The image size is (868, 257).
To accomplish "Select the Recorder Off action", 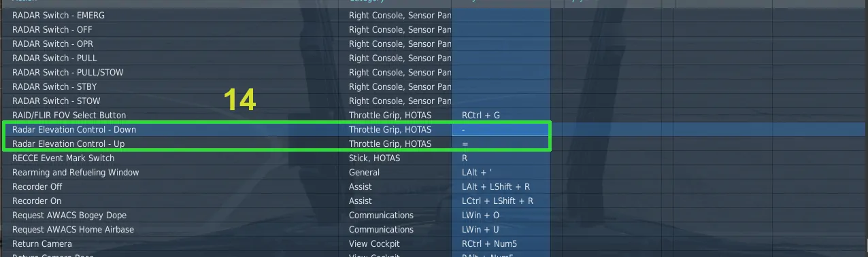I will (x=37, y=186).
